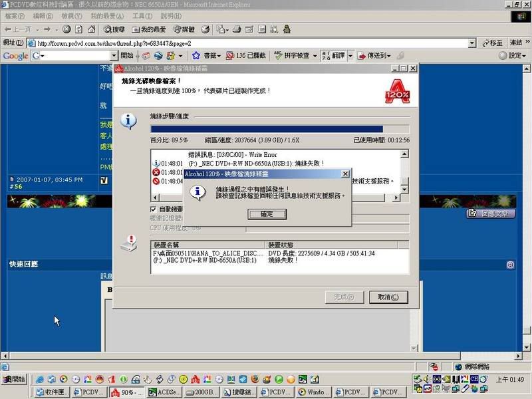Image resolution: width=532 pixels, height=399 pixels.
Task: Expand the address bar dropdown arrow
Action: click(x=472, y=43)
